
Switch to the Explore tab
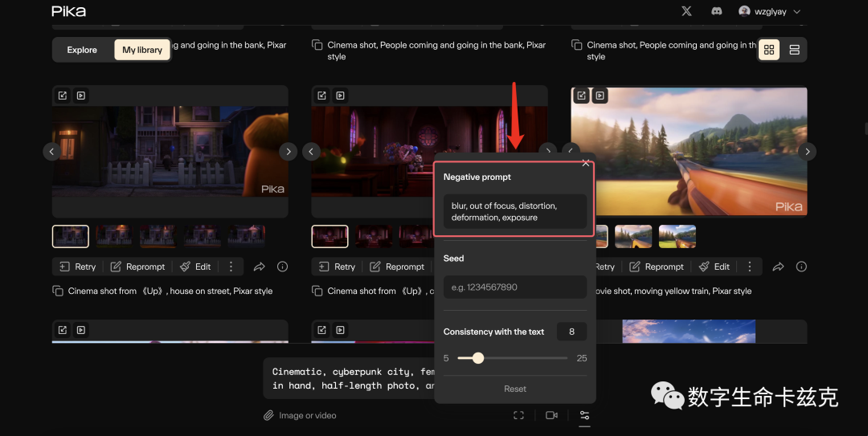pos(82,50)
